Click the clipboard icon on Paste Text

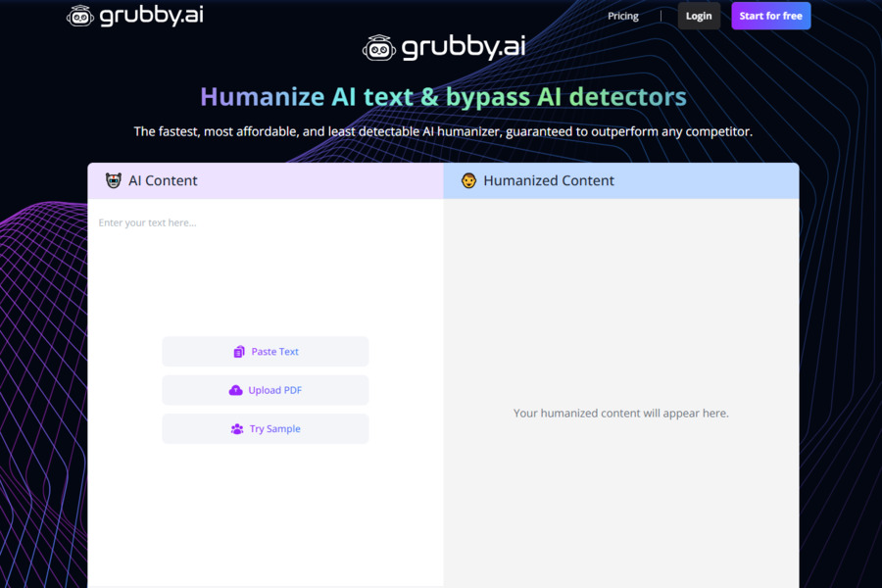(238, 352)
